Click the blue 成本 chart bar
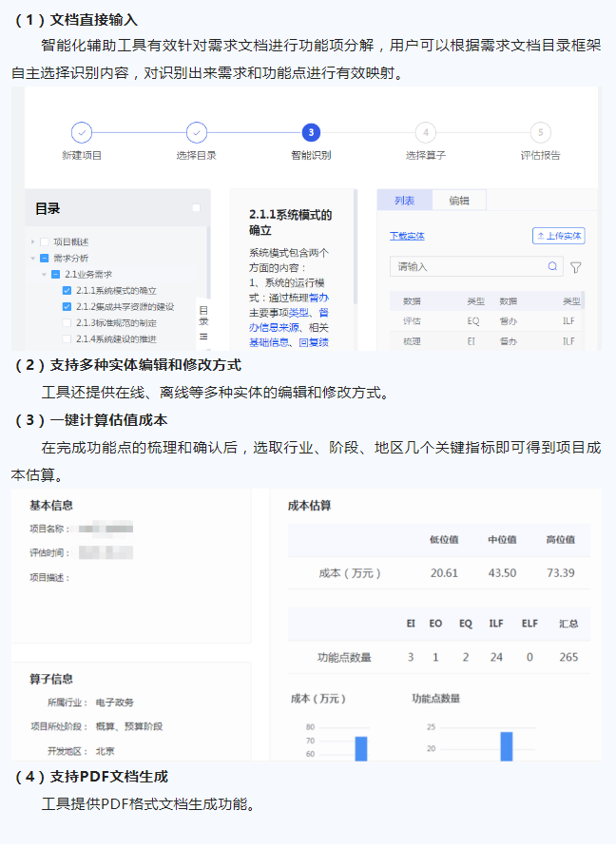616x849 pixels. coord(361,748)
